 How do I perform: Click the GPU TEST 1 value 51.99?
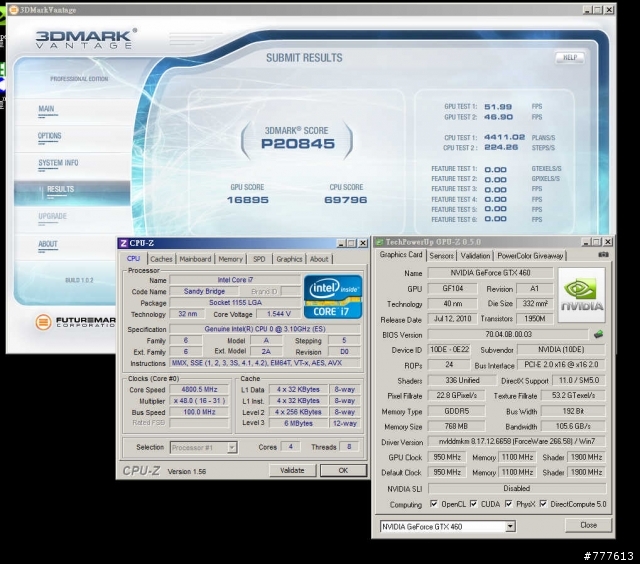[498, 107]
